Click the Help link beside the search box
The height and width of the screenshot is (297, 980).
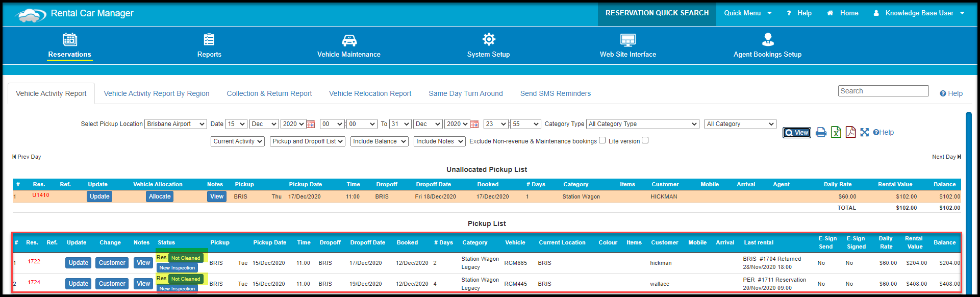951,93
